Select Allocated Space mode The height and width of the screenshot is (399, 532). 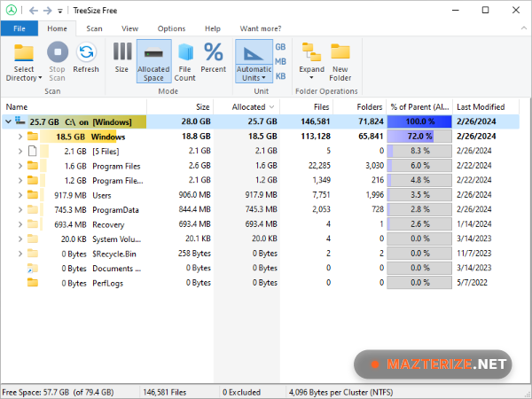153,61
